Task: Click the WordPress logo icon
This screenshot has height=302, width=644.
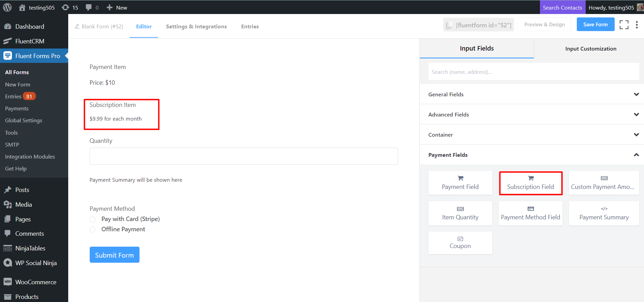Action: 7,7
